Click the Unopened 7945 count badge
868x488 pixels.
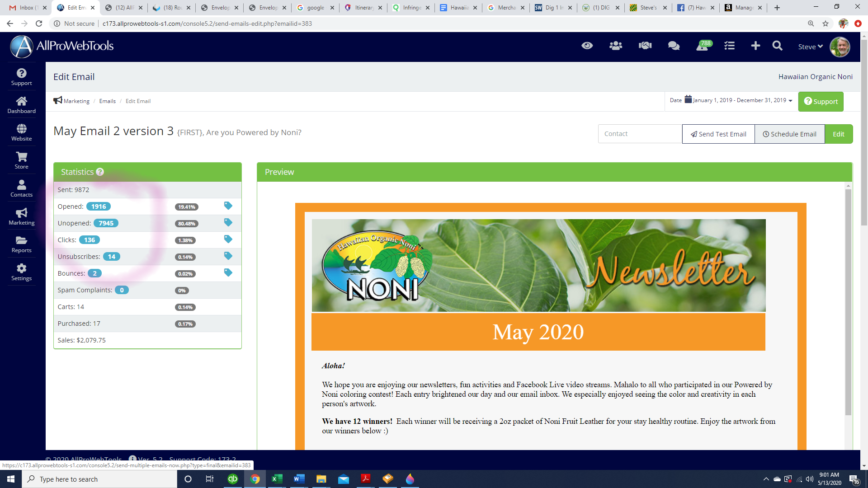tap(106, 223)
